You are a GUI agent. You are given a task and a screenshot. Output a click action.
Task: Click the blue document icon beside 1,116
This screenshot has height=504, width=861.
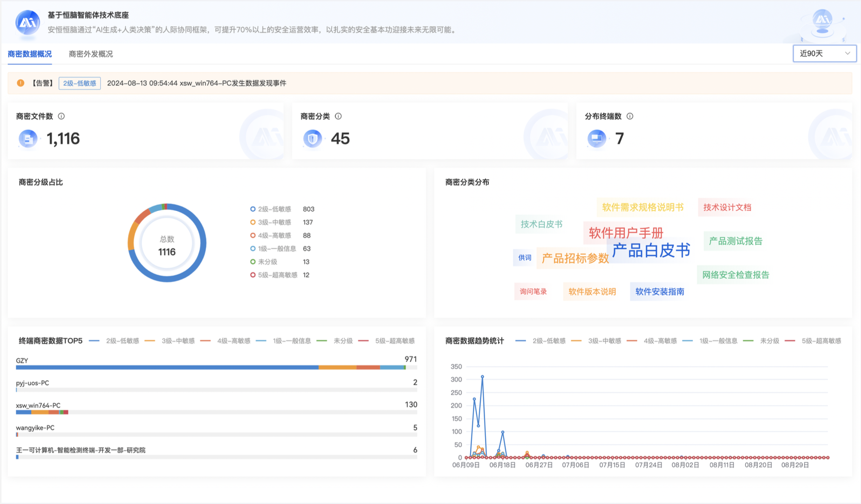(28, 138)
